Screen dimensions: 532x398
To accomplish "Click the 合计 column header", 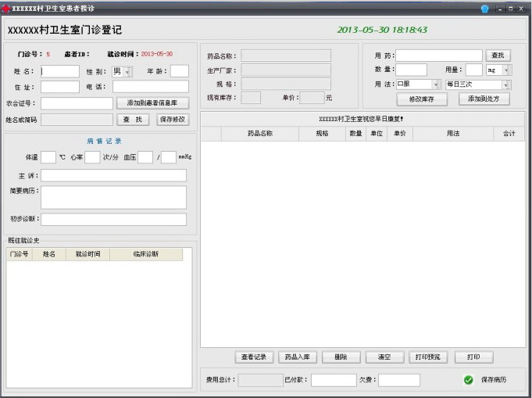I will pos(509,134).
